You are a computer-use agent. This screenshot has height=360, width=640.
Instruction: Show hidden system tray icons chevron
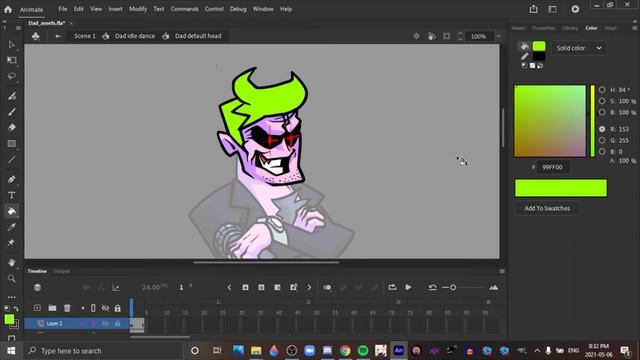tap(537, 351)
